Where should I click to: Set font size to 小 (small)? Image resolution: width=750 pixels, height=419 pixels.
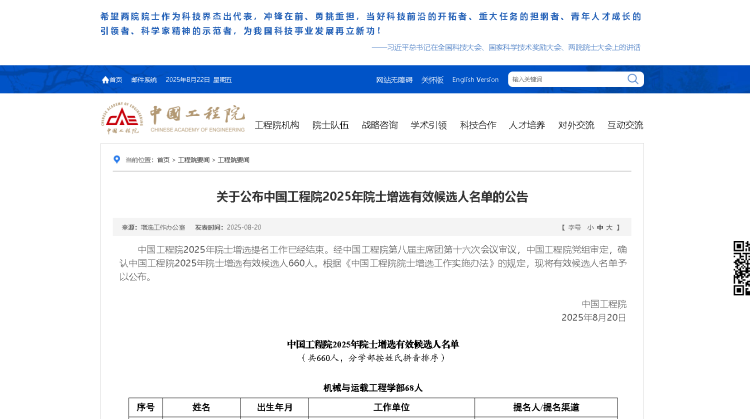point(590,227)
